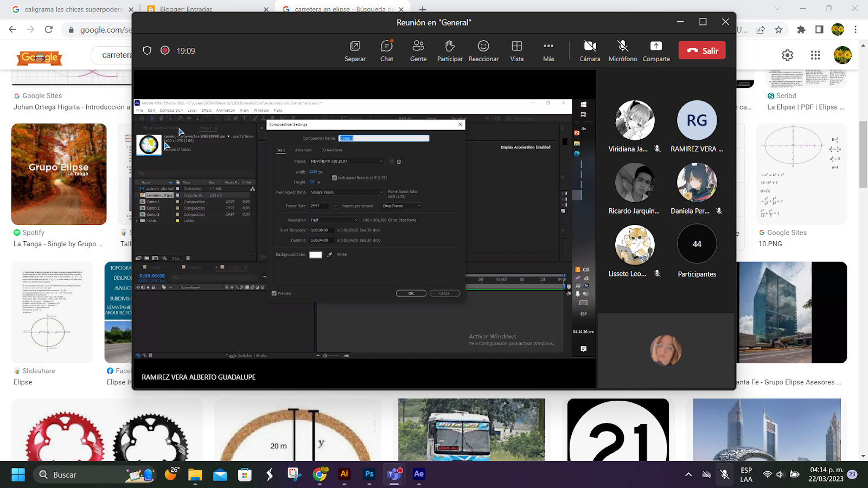Leave the meeting with the Salir button
Viewport: 868px width, 488px height.
click(702, 50)
